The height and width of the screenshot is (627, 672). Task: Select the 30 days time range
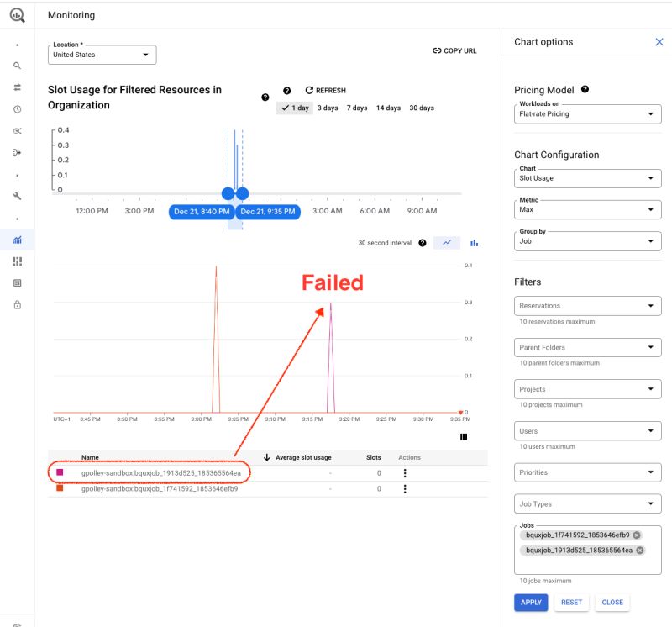[422, 108]
